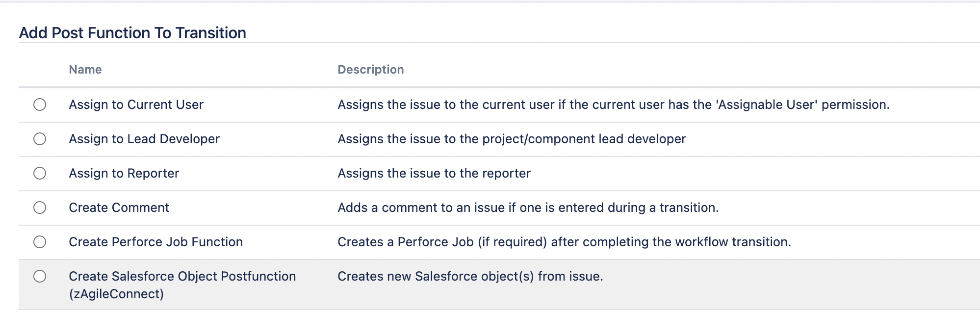Select the Create Comment radio button
This screenshot has width=980, height=312.
[40, 208]
